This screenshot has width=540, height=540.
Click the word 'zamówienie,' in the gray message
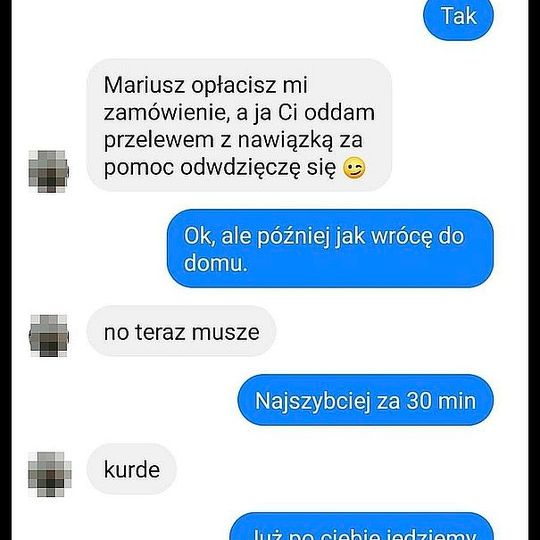coord(167,114)
